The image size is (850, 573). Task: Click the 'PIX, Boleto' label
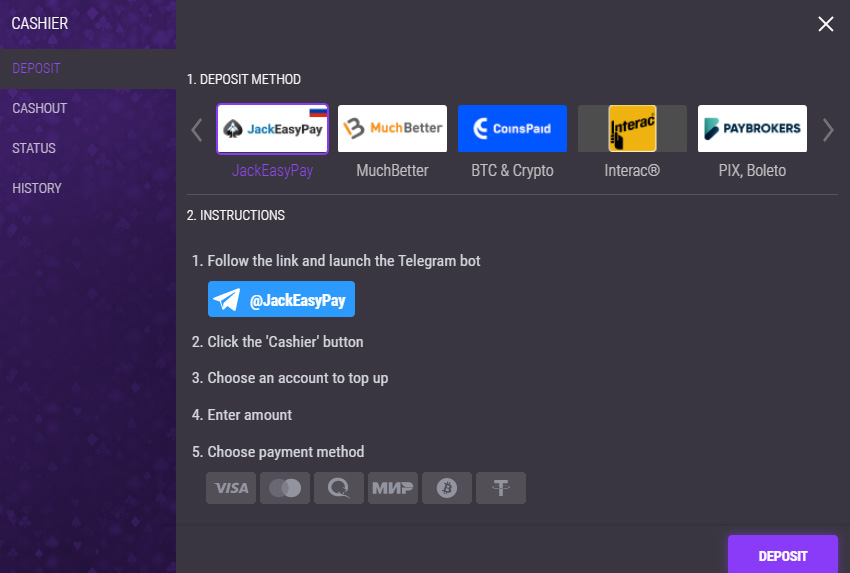tap(752, 171)
